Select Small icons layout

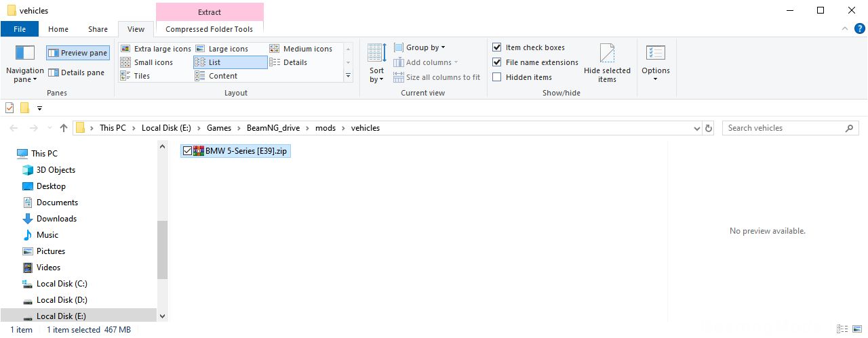[x=146, y=62]
